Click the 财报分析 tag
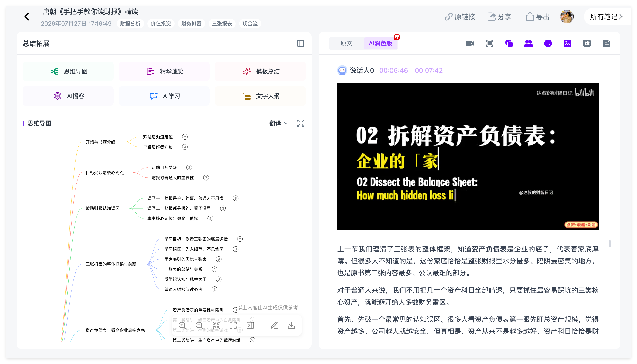 click(130, 24)
